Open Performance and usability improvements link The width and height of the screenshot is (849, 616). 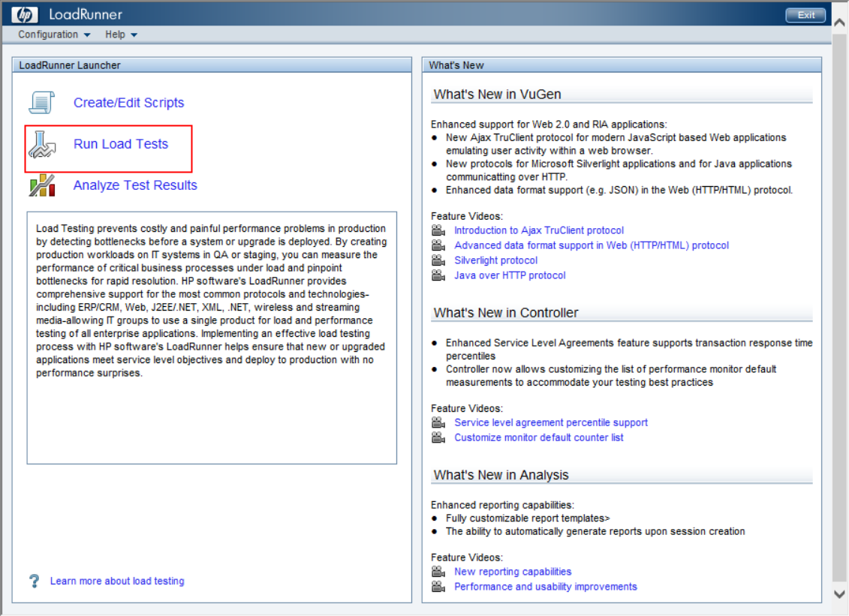[x=545, y=587]
